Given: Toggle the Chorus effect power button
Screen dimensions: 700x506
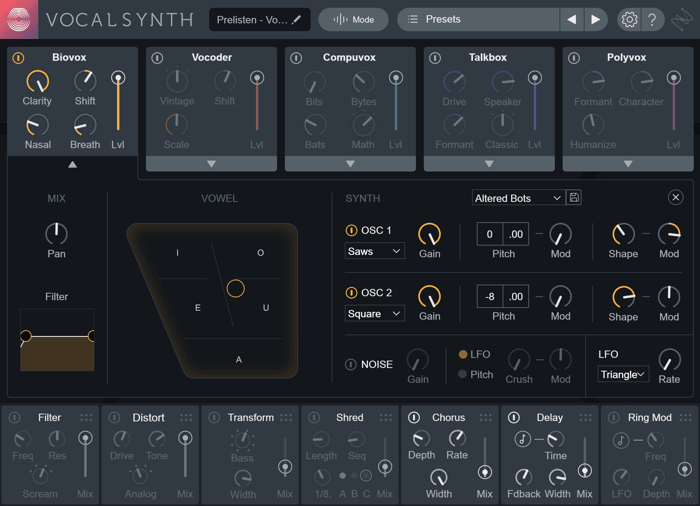Looking at the screenshot, I should point(414,418).
